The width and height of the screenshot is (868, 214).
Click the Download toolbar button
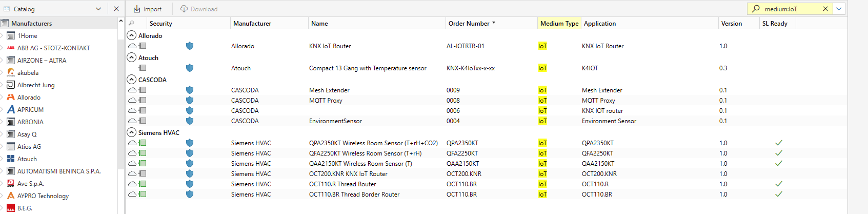[199, 9]
